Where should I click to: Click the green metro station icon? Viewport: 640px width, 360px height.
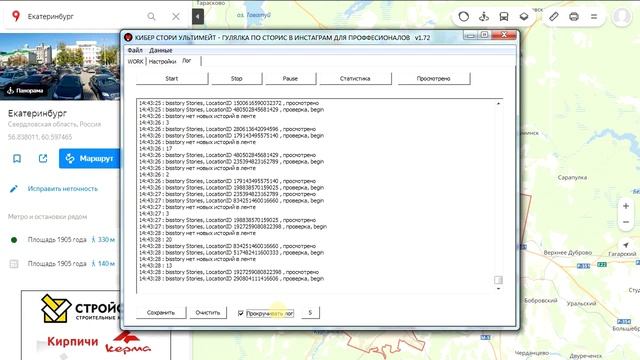[14, 240]
